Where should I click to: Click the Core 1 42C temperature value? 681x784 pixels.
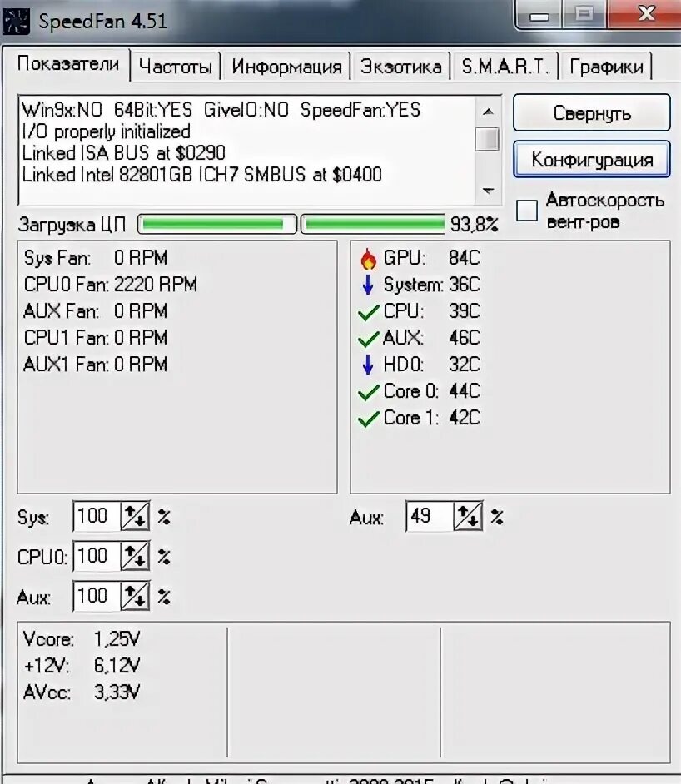tap(464, 418)
